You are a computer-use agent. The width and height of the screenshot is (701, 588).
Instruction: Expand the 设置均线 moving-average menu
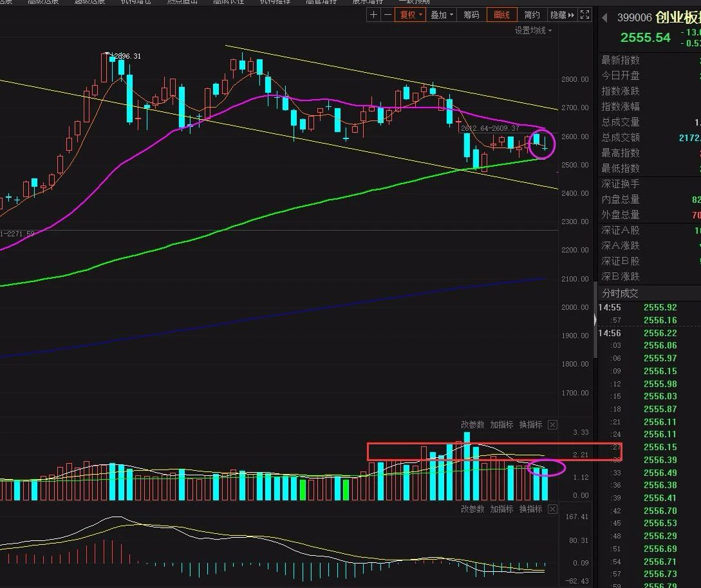tap(533, 30)
